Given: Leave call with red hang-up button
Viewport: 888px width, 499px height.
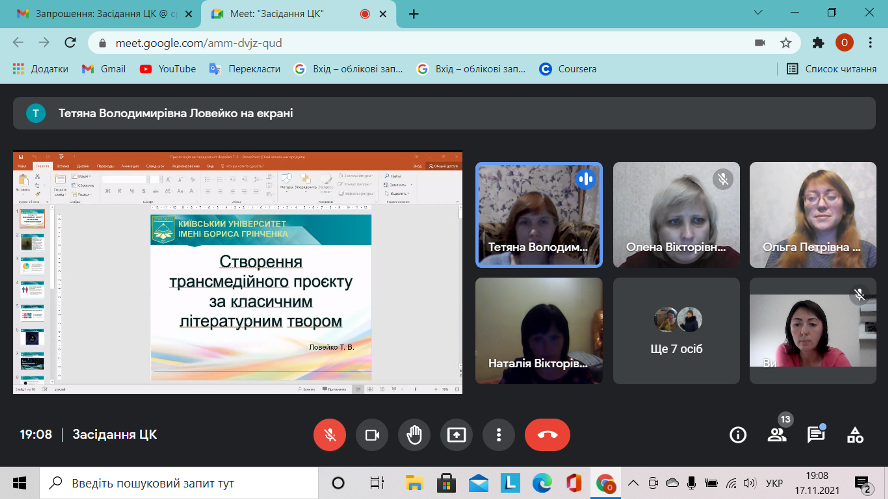Looking at the screenshot, I should coord(547,435).
